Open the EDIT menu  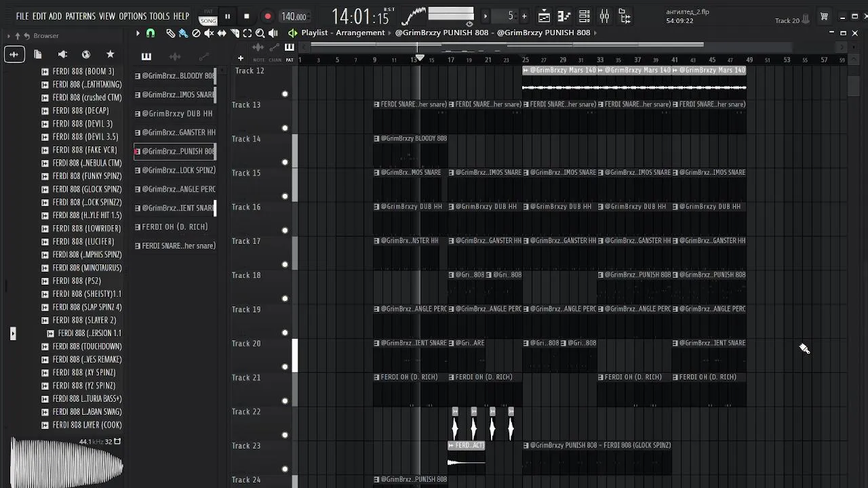pos(39,16)
